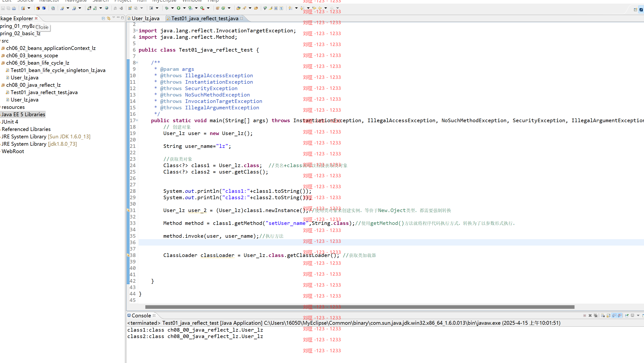
Task: Open the MyEclipse menu
Action: tap(164, 1)
